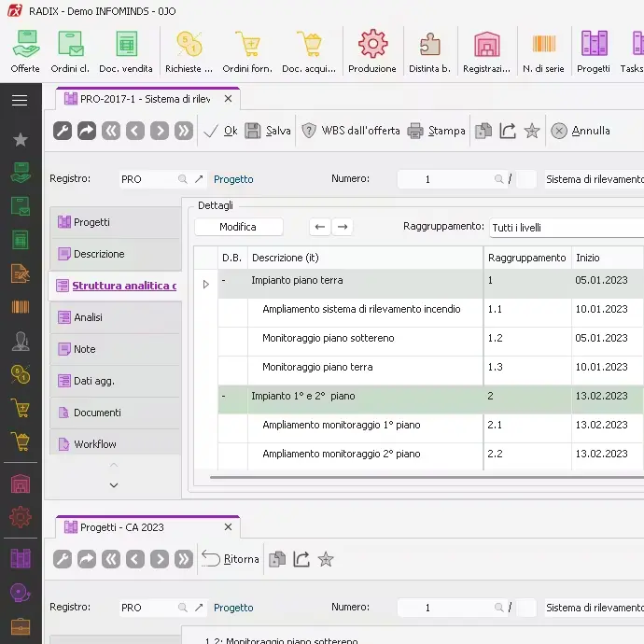
Task: Go to previous record in top window
Action: 135,131
